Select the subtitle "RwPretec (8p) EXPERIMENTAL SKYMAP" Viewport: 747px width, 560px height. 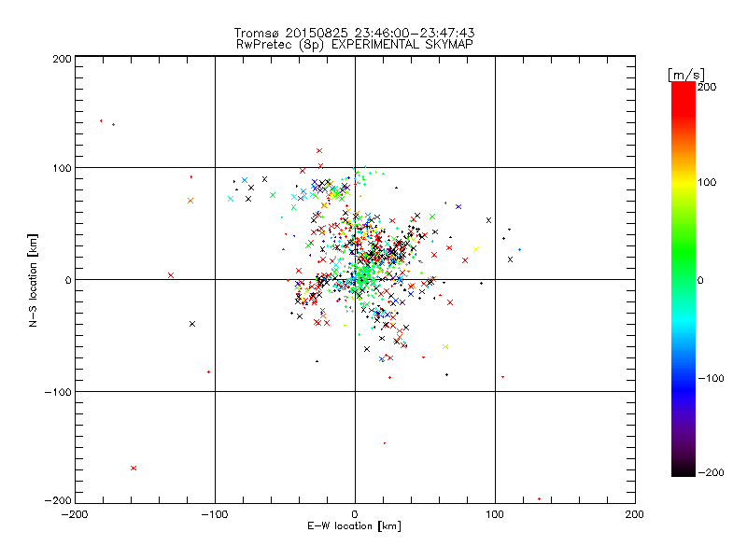click(x=355, y=44)
